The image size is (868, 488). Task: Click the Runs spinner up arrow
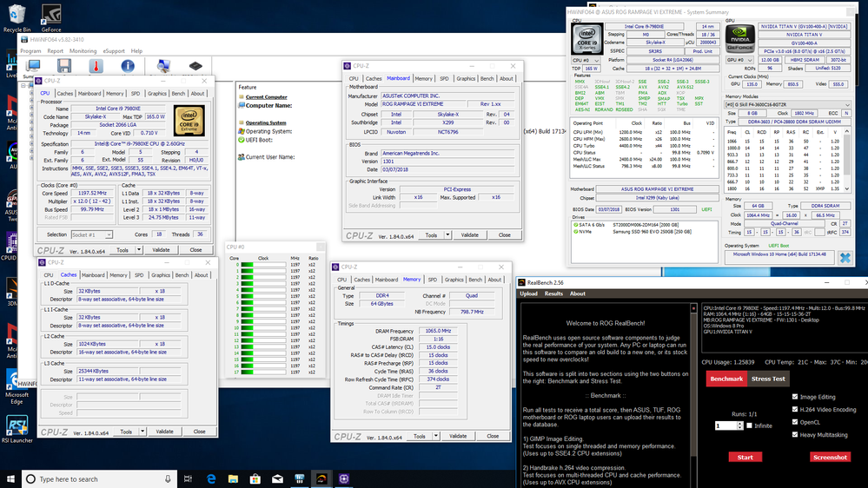(739, 424)
